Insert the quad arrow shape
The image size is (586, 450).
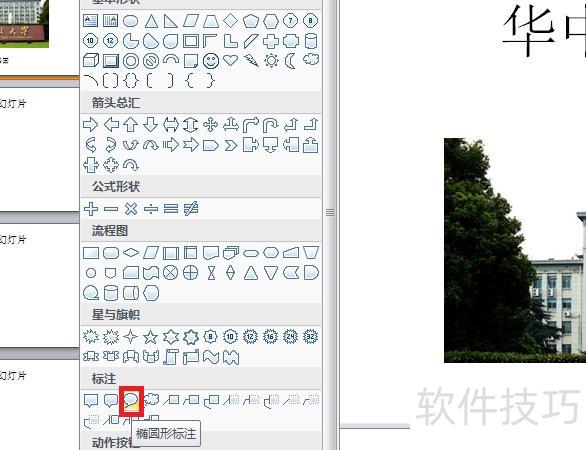tap(211, 124)
